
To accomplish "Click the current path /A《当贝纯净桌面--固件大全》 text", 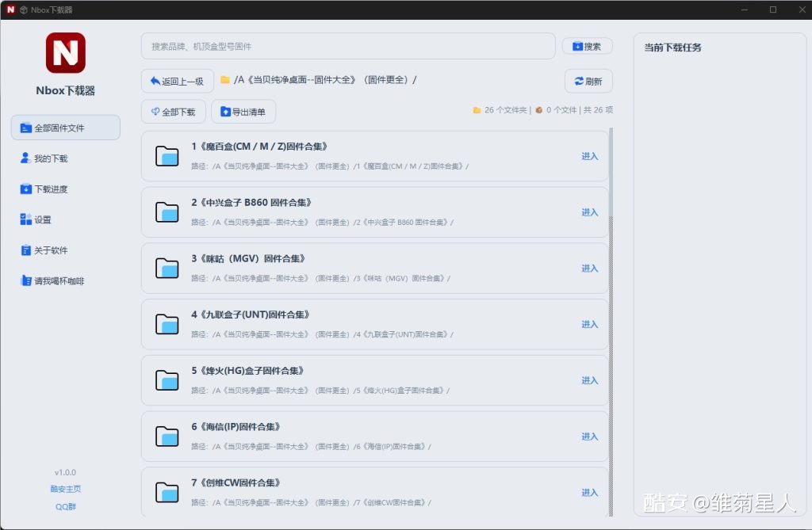I will (325, 80).
